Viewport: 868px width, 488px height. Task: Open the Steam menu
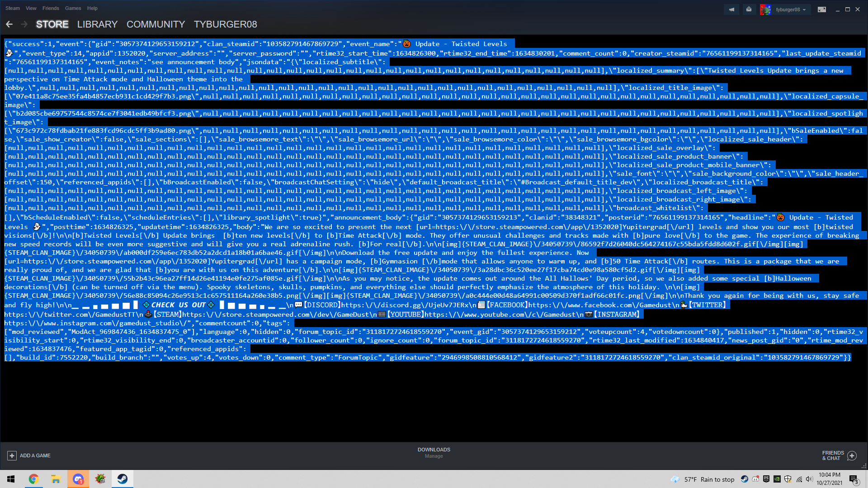click(x=12, y=8)
